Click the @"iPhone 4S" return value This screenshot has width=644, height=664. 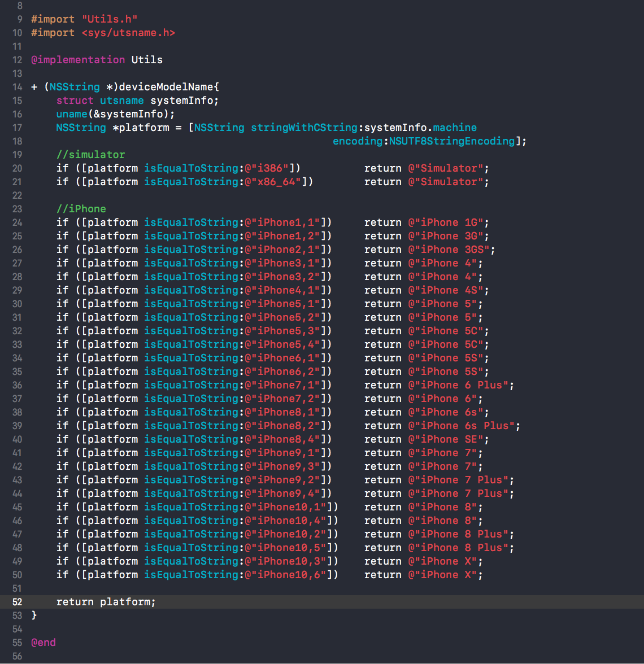click(x=446, y=290)
